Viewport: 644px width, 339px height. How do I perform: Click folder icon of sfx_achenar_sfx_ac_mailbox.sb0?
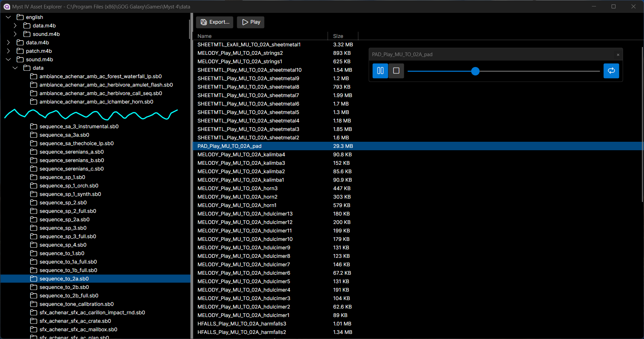33,329
